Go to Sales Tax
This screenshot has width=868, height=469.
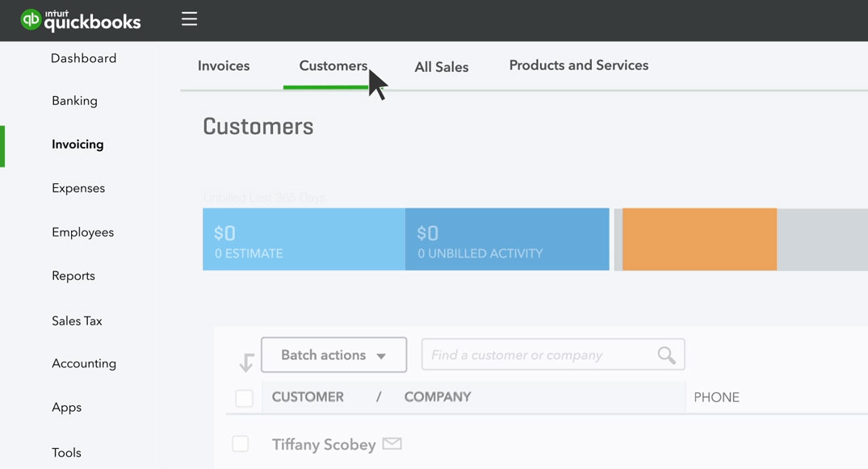click(77, 320)
